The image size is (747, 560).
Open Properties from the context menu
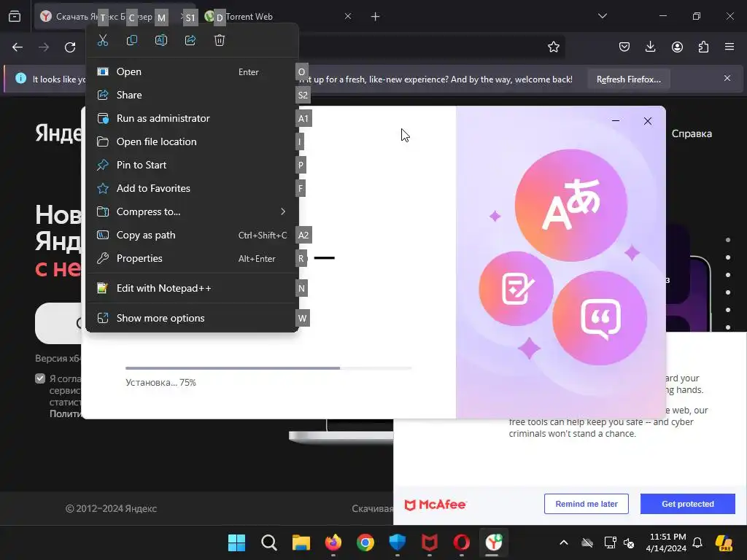192,259
